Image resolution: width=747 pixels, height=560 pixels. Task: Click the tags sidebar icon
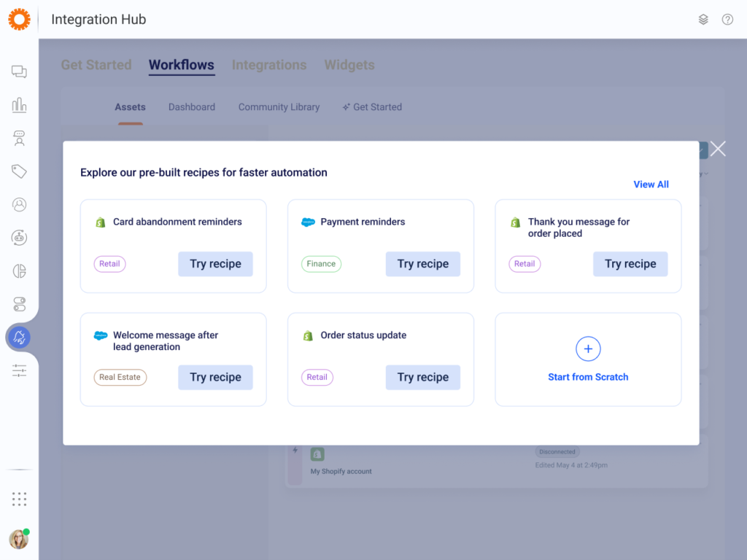tap(19, 171)
